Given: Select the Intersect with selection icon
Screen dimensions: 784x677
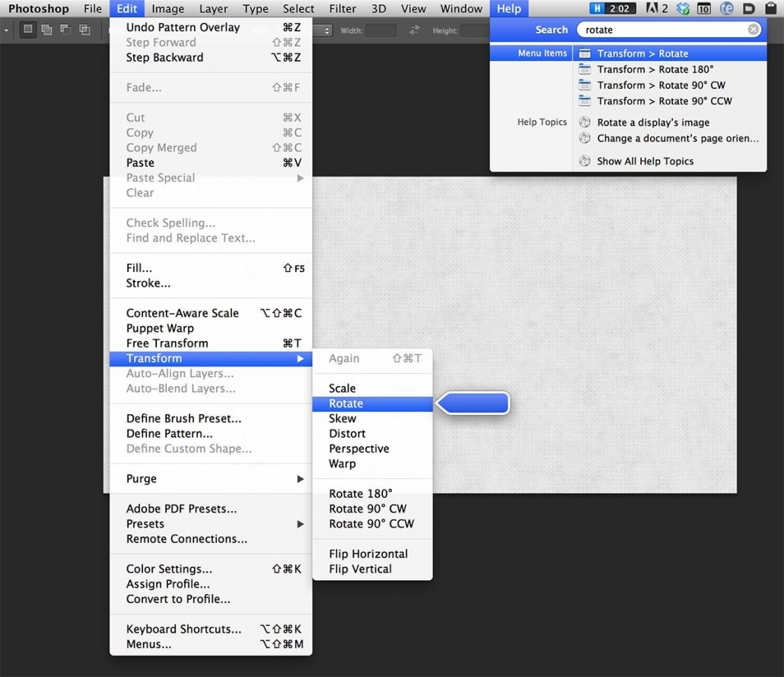Looking at the screenshot, I should pos(84,30).
